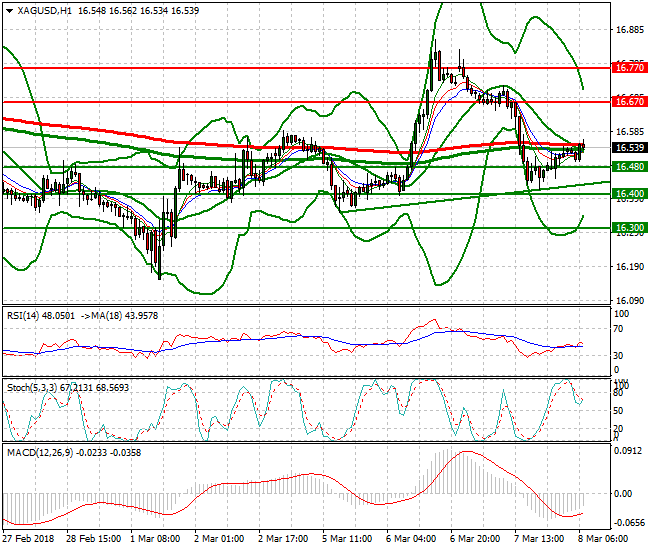The height and width of the screenshot is (550, 650).
Task: Click the MACD 0.0912 scale value
Action: tap(629, 451)
